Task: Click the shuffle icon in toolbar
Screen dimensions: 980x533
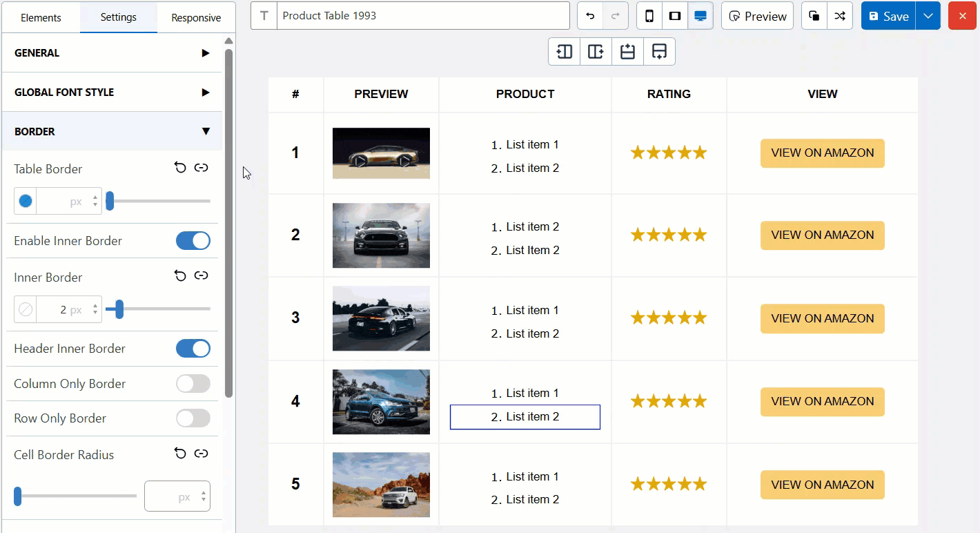Action: (840, 16)
